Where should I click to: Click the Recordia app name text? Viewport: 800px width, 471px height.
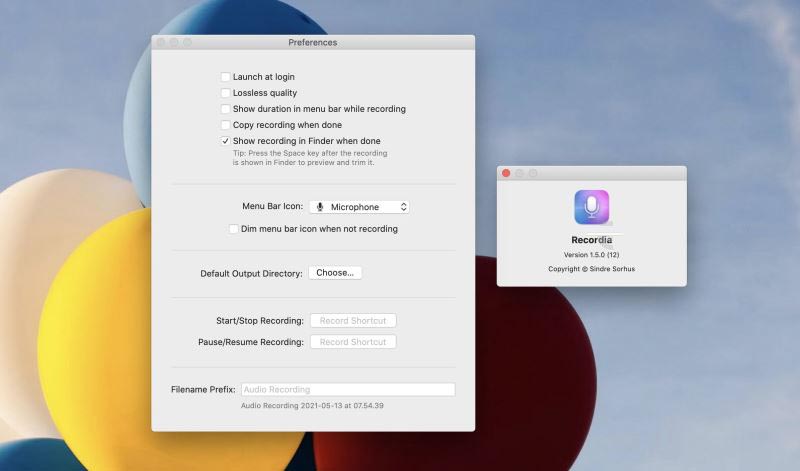click(x=592, y=240)
